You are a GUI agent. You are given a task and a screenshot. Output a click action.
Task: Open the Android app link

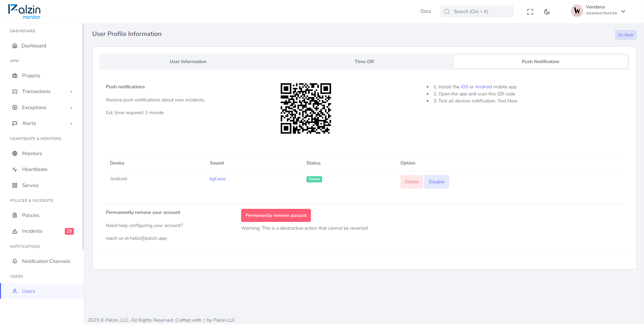click(484, 87)
